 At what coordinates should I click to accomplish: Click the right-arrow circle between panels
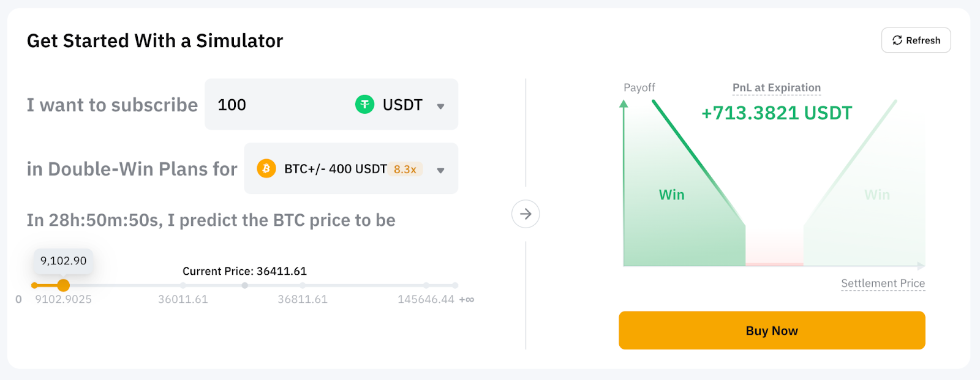coord(526,214)
